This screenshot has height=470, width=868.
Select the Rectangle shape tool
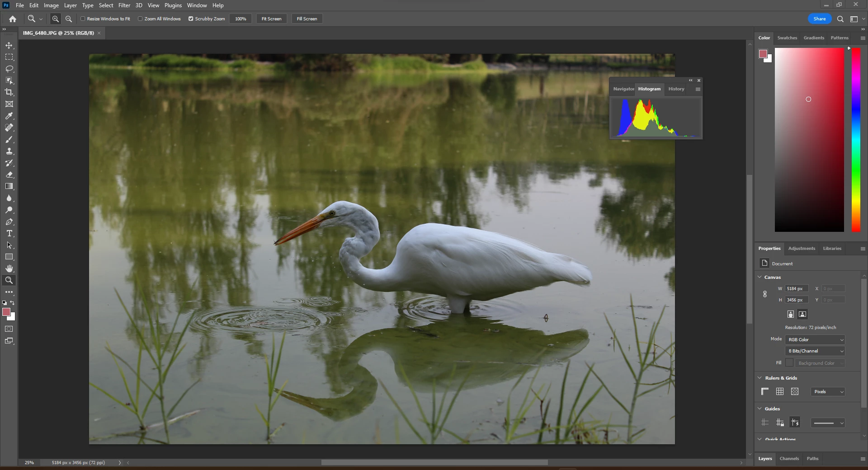pos(9,257)
